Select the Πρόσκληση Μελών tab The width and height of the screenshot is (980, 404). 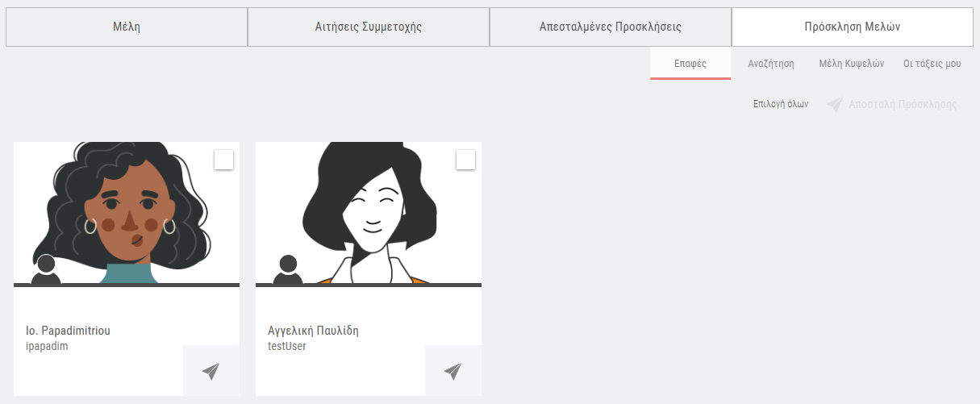click(x=853, y=27)
